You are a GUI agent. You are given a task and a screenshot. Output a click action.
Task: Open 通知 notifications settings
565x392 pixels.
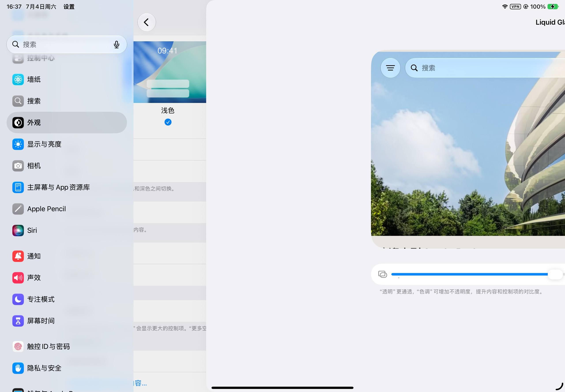(67, 256)
